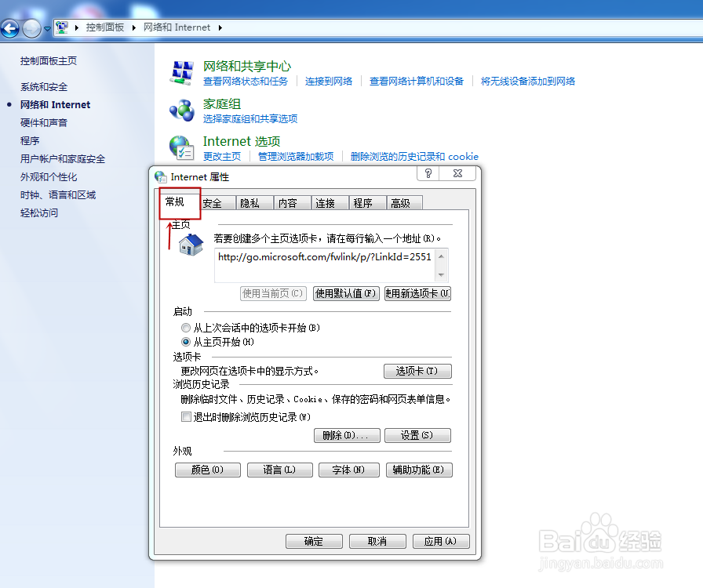Select the 从上次会话中的选项卡开始 radio button

click(185, 328)
